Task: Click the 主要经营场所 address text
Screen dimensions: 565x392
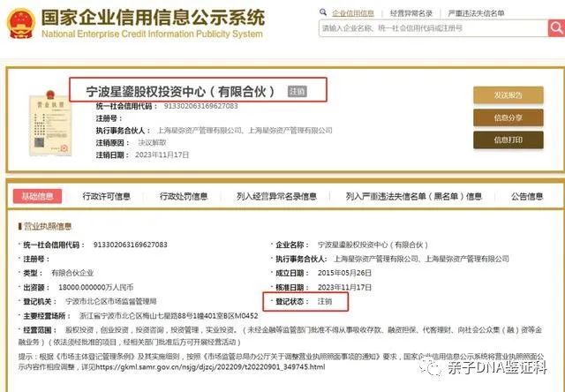Action: (x=169, y=316)
